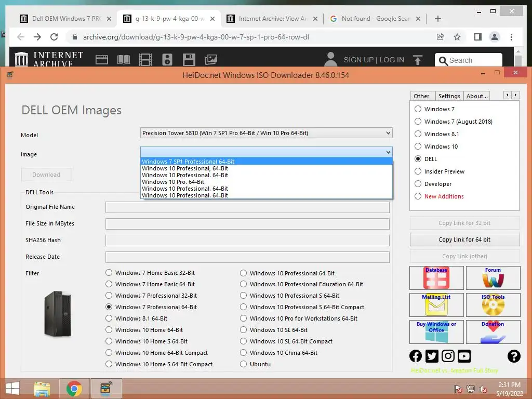This screenshot has width=532, height=399.
Task: Open File Explorer from the taskbar
Action: 42,389
